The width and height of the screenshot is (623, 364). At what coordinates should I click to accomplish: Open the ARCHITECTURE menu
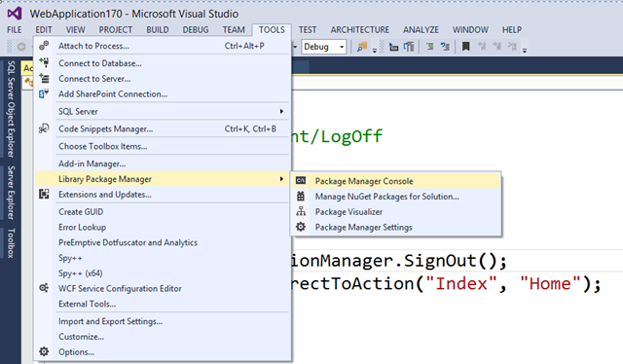[x=360, y=30]
